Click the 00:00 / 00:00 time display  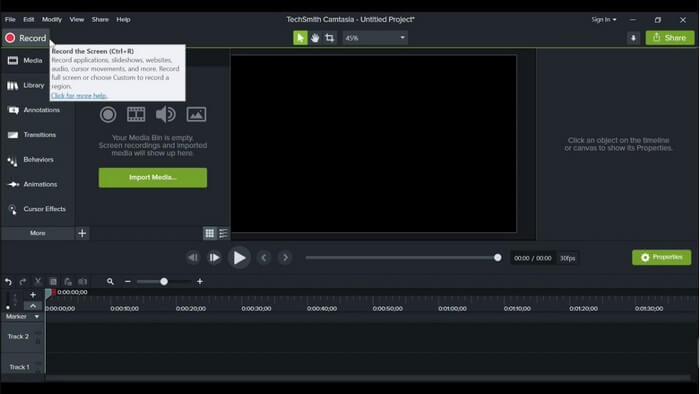(533, 258)
